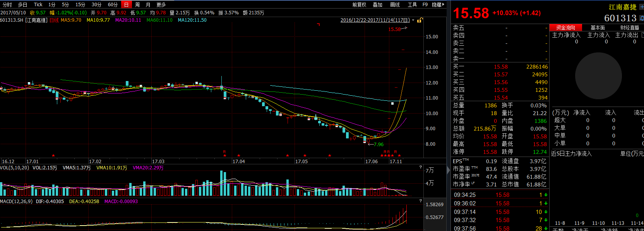Toggle 前复权 price adjustment mode
The width and height of the screenshot is (644, 231).
click(x=359, y=5)
